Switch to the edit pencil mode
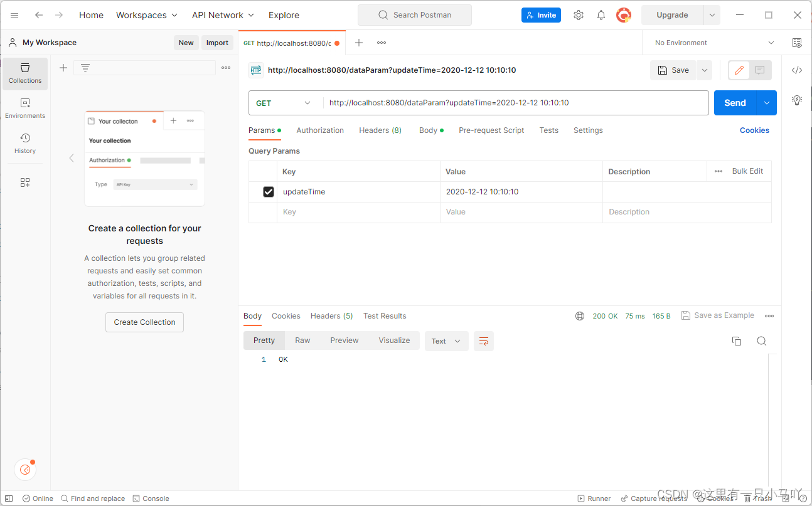Image resolution: width=812 pixels, height=506 pixels. pos(739,70)
